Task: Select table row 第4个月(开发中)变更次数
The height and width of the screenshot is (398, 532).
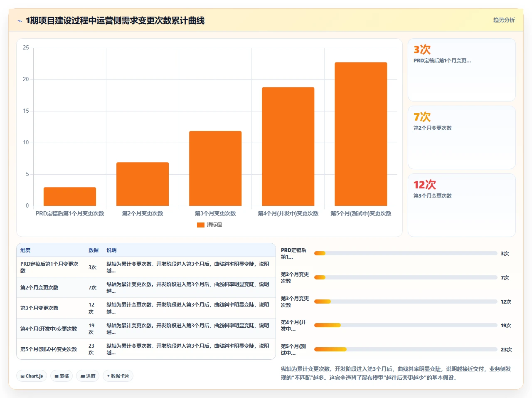Action: [x=146, y=329]
